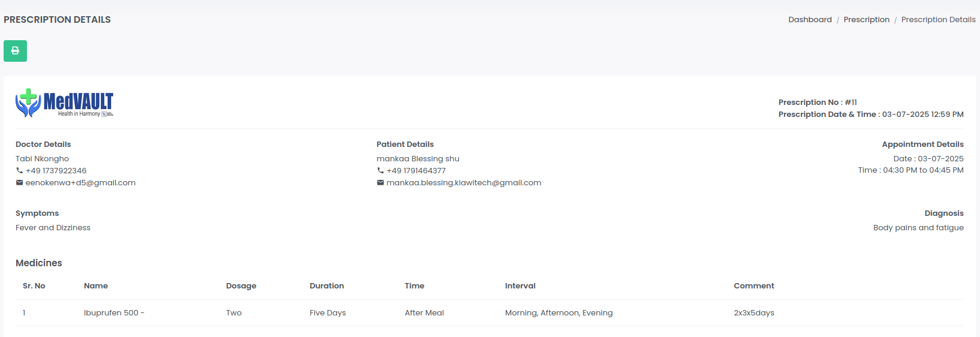Click doctor phone number +49 1737922346

(x=56, y=171)
